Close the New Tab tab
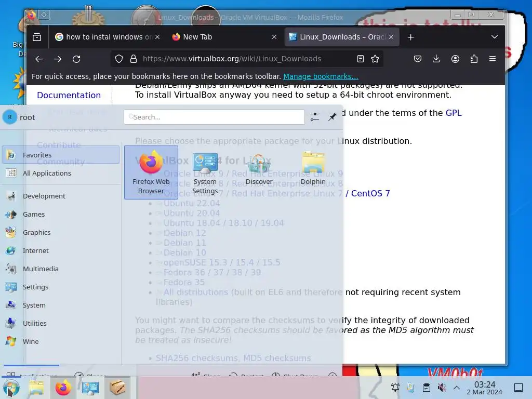Viewport: 532px width, 399px height. [x=274, y=37]
